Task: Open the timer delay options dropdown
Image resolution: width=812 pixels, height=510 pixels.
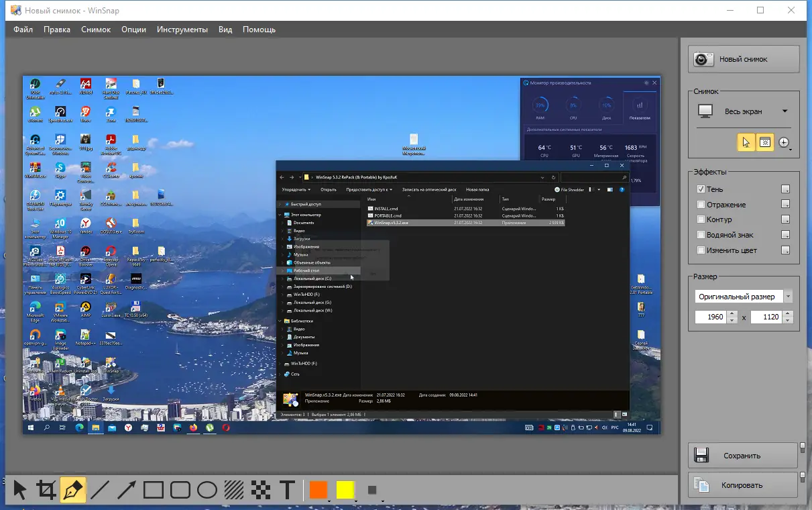Action: [785, 143]
